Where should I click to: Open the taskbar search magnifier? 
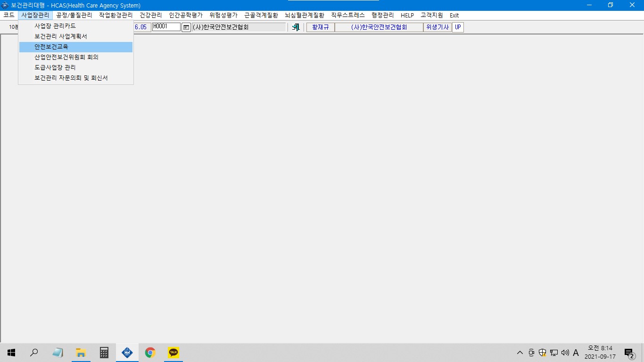point(34,353)
